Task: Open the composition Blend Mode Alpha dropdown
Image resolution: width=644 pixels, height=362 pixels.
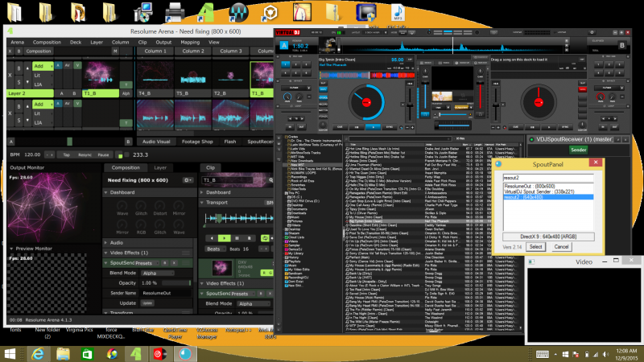Action: (158, 273)
